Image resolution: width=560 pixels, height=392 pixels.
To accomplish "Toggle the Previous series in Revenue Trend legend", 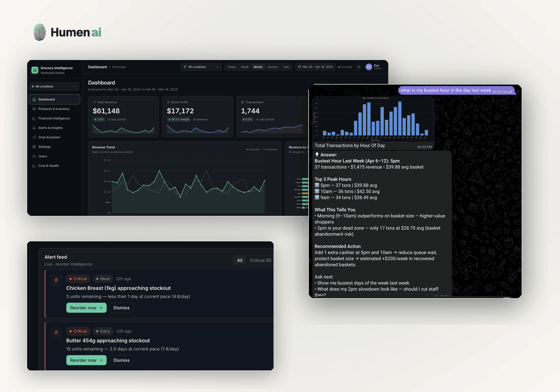I will (270, 150).
